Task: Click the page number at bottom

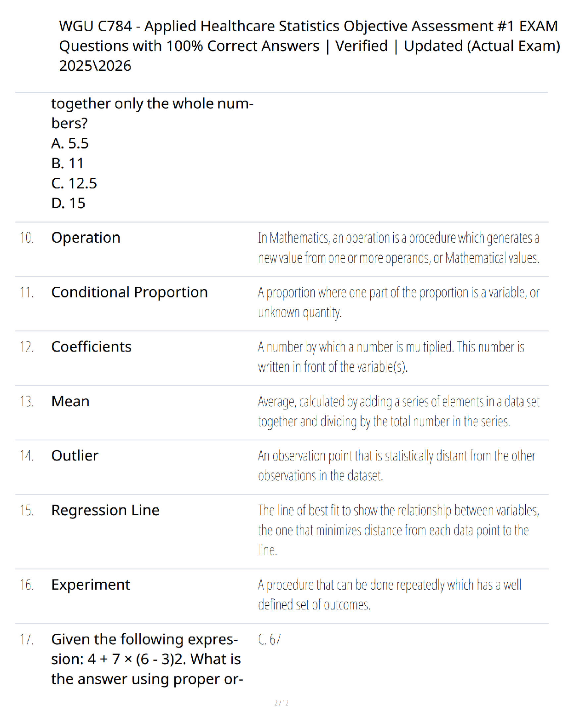Action: [x=281, y=703]
